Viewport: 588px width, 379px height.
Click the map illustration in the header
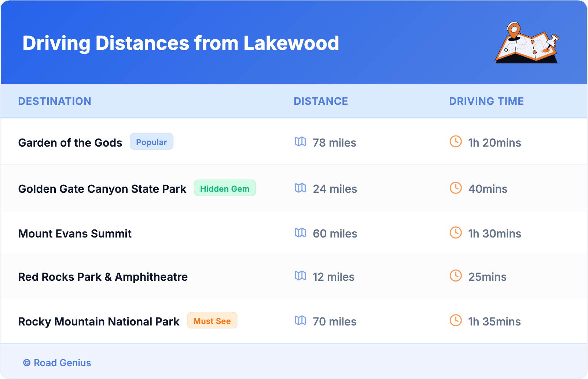[x=527, y=43]
